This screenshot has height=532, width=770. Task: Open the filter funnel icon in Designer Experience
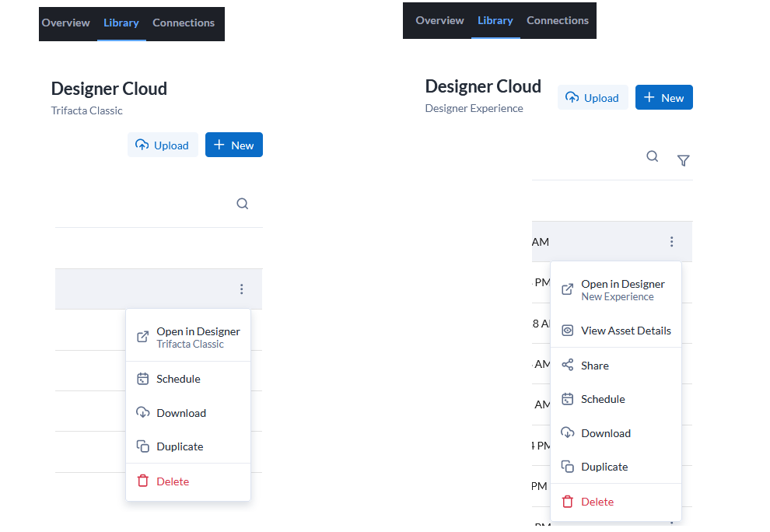683,161
